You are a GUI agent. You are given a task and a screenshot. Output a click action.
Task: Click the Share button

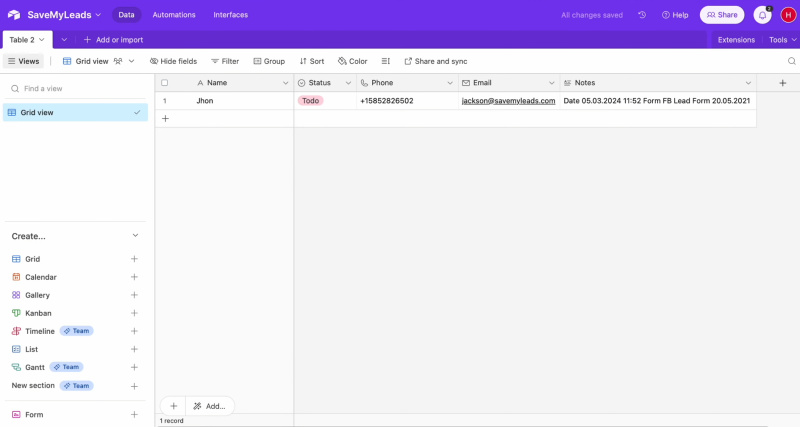coord(722,15)
